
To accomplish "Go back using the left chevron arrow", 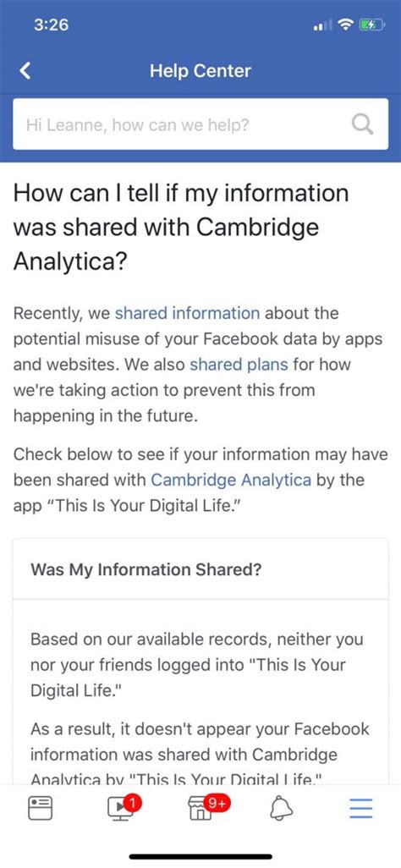I will click(x=25, y=71).
